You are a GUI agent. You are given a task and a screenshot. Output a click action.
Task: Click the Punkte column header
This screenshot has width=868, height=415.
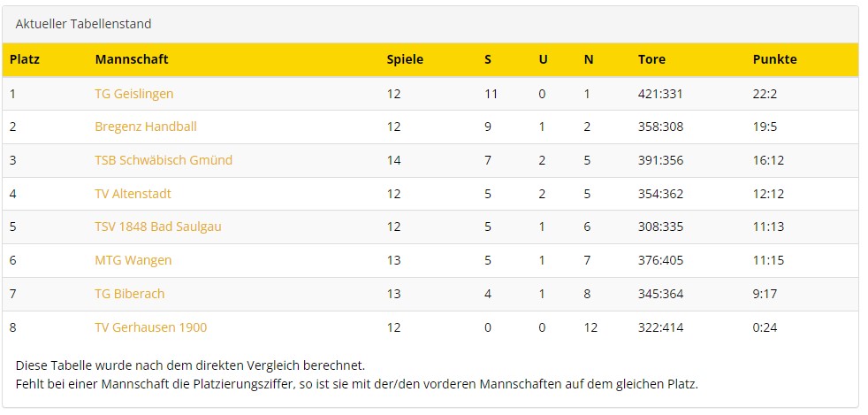click(x=774, y=59)
